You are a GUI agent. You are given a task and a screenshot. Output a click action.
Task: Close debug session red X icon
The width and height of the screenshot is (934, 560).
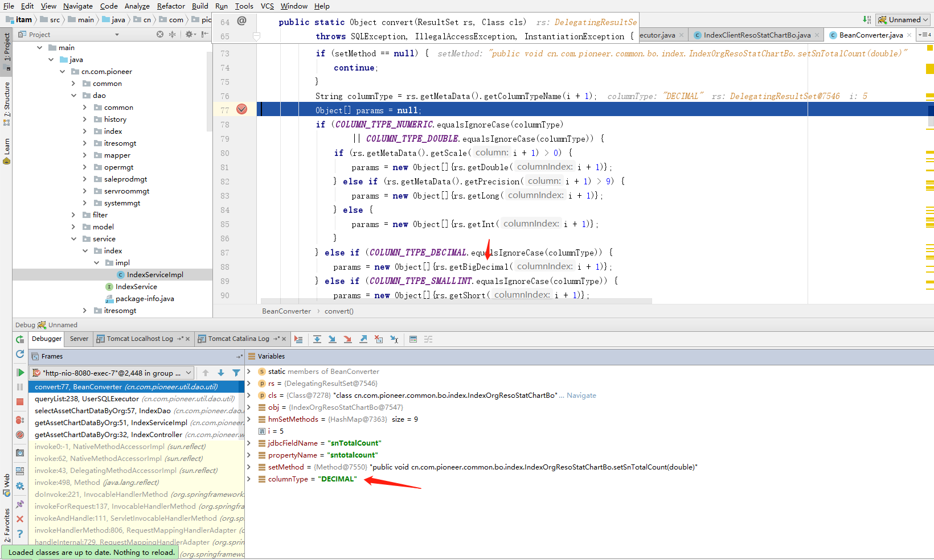click(20, 519)
